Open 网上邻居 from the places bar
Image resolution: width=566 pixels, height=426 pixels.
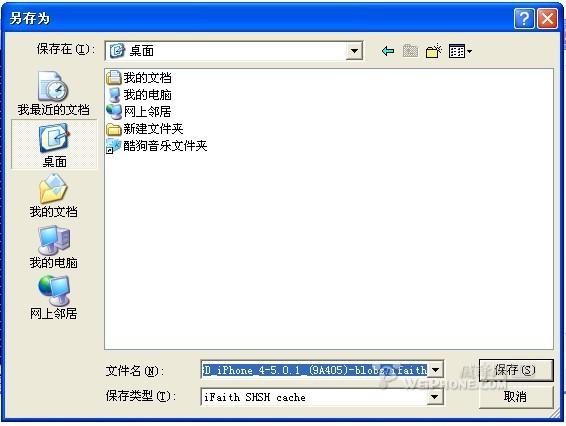coord(53,298)
